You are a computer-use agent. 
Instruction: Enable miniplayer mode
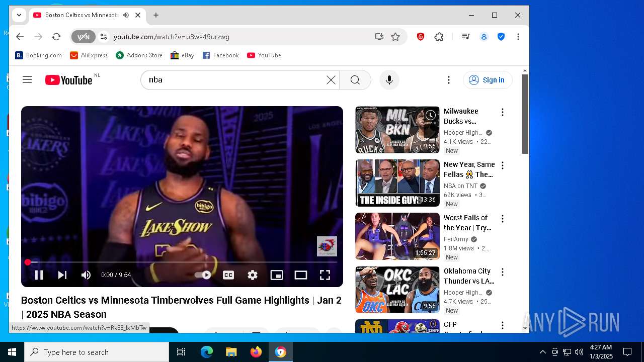click(277, 275)
